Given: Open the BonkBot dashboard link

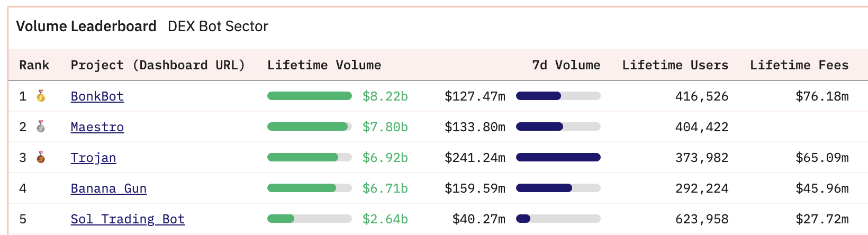Looking at the screenshot, I should point(97,96).
